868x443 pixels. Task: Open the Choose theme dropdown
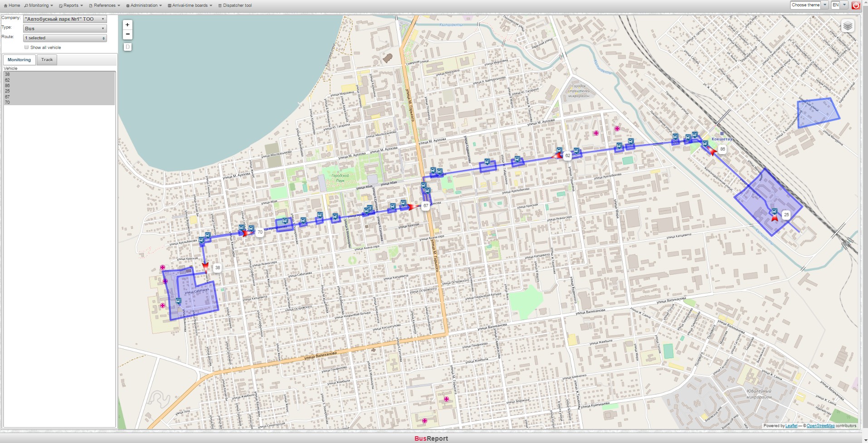(809, 5)
